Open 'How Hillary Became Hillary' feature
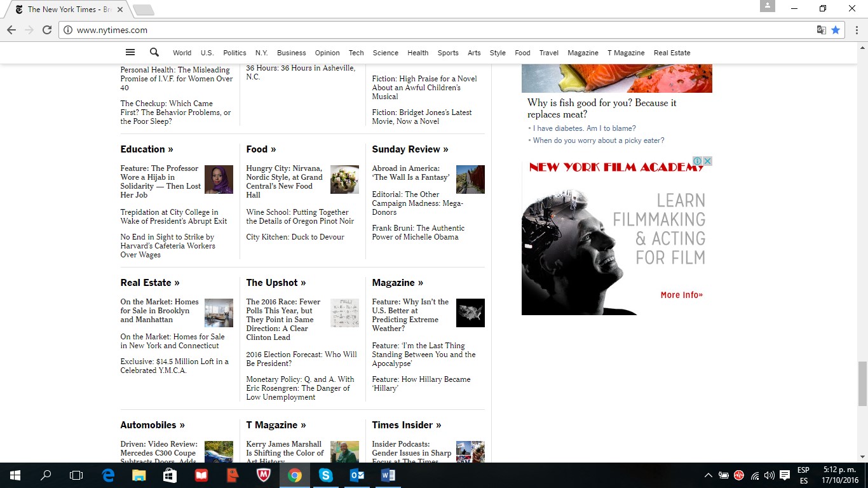Viewport: 868px width, 488px height. [x=421, y=384]
